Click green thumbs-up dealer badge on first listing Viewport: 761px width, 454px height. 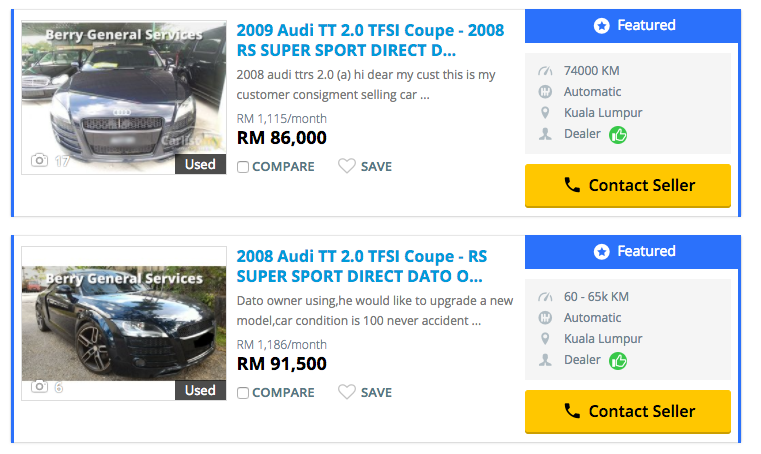(x=618, y=134)
